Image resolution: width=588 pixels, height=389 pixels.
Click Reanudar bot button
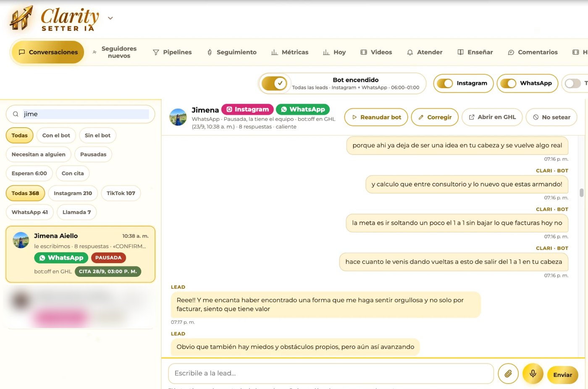click(376, 117)
